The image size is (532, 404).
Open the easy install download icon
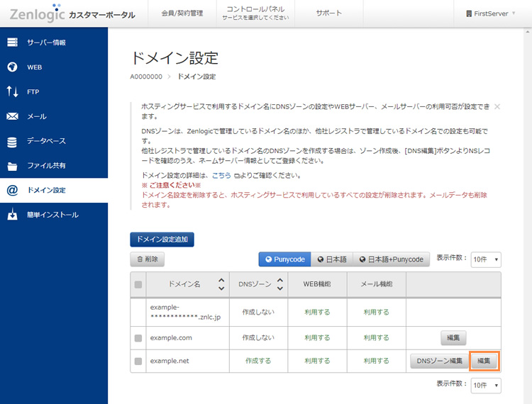[x=12, y=215]
